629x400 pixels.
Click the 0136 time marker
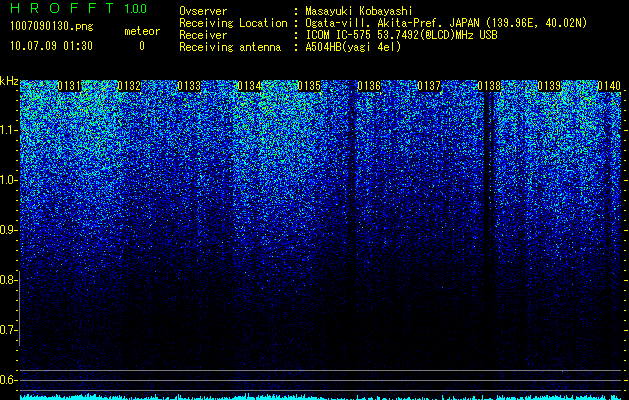(x=369, y=86)
